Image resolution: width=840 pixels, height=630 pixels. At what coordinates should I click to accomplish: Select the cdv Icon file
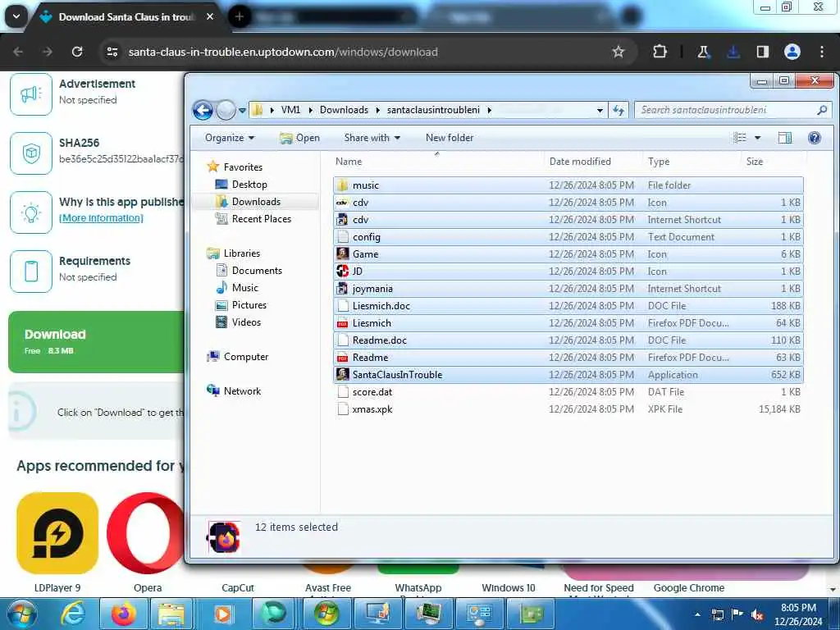coord(568,203)
